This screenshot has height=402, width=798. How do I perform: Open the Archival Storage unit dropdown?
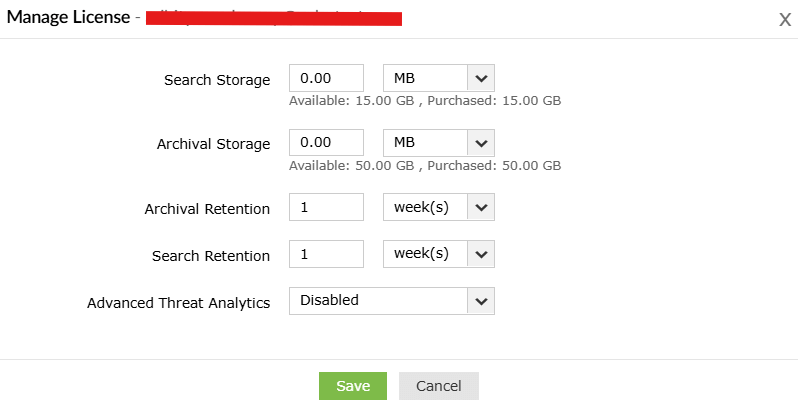point(439,142)
